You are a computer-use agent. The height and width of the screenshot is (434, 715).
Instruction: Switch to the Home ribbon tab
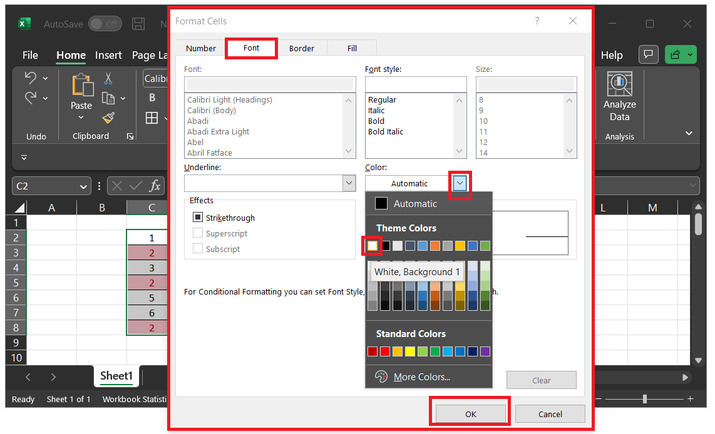point(71,55)
